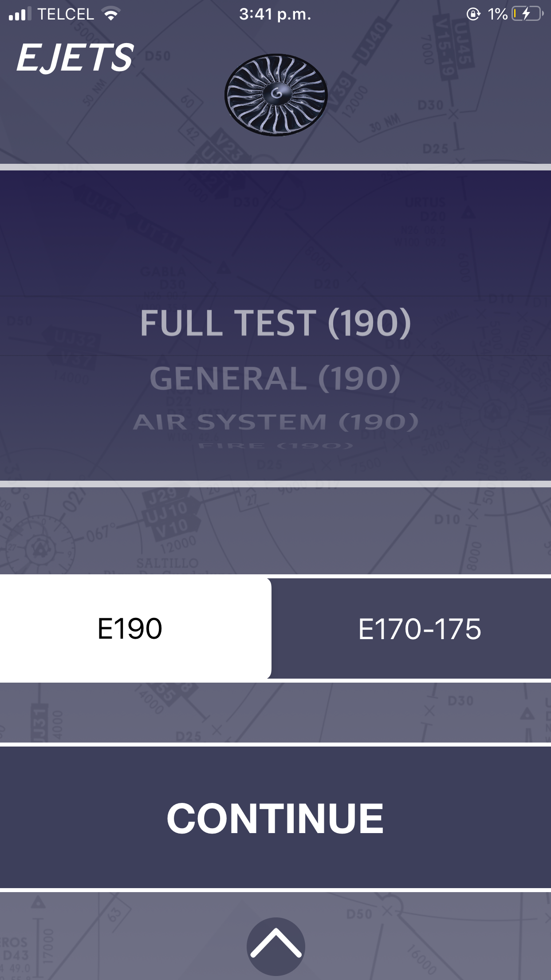
Task: Tap the engine fan logo icon
Action: click(x=276, y=95)
